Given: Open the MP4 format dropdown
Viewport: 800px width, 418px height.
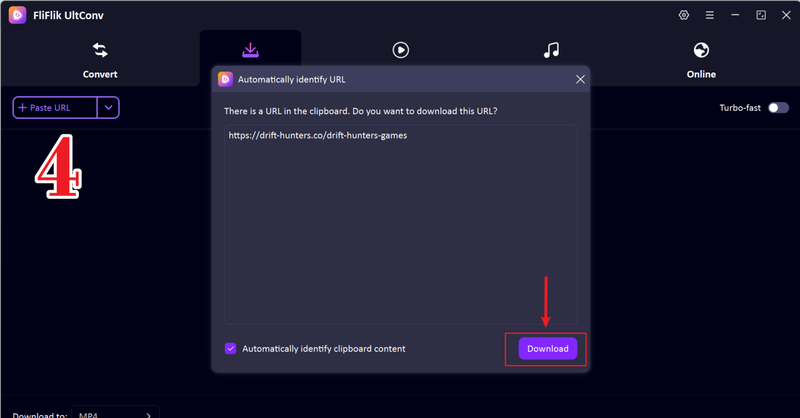Looking at the screenshot, I should (x=115, y=412).
